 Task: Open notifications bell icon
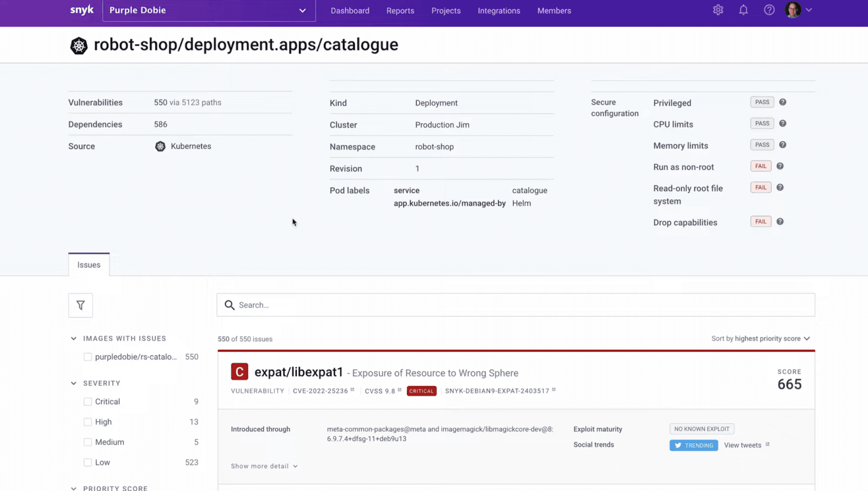coord(744,10)
